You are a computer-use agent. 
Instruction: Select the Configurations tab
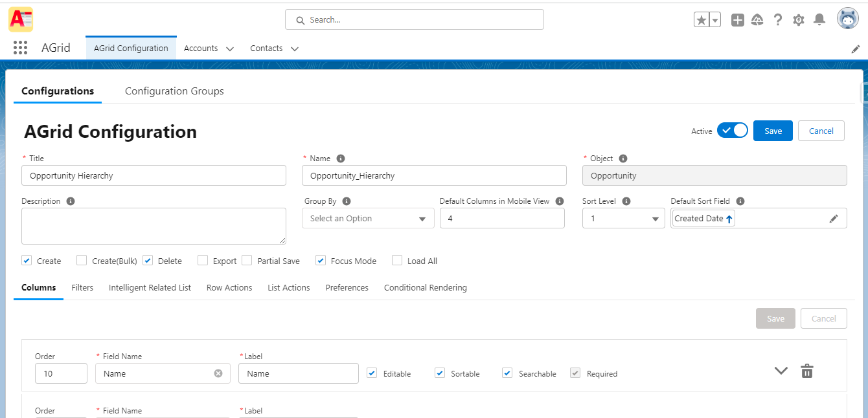pos(58,91)
